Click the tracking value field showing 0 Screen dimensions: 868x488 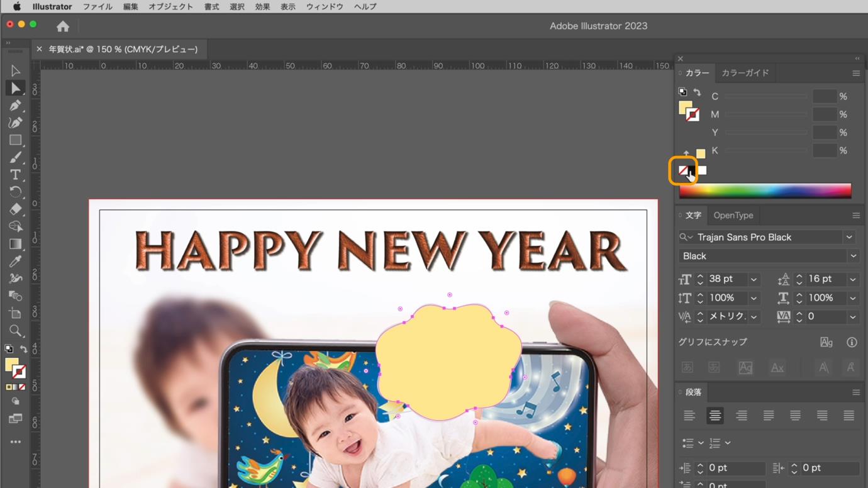pos(826,317)
